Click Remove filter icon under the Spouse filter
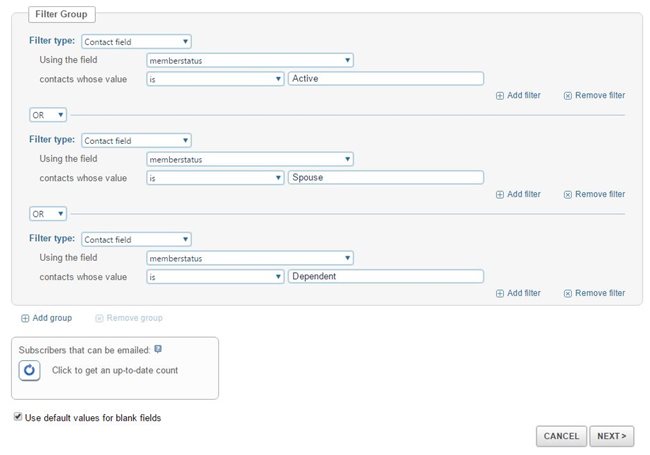 click(568, 195)
